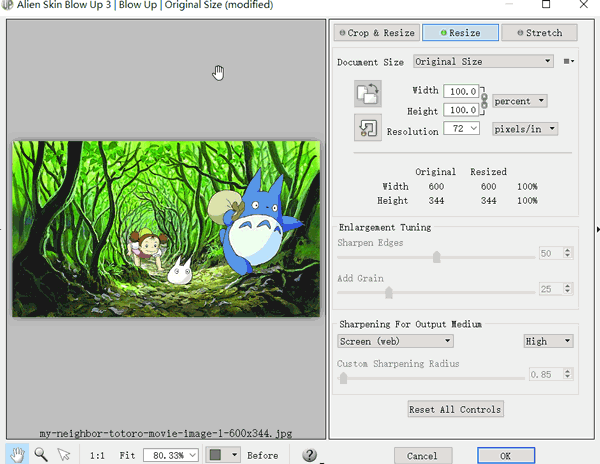Click Fit to fit the preview
Image resolution: width=600 pixels, height=464 pixels.
coord(127,456)
